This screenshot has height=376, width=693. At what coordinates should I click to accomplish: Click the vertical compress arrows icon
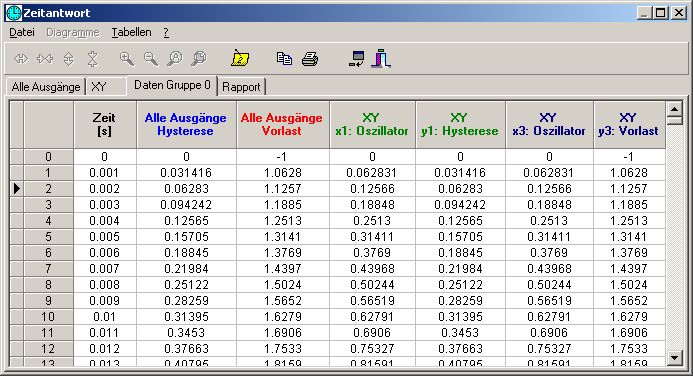92,58
